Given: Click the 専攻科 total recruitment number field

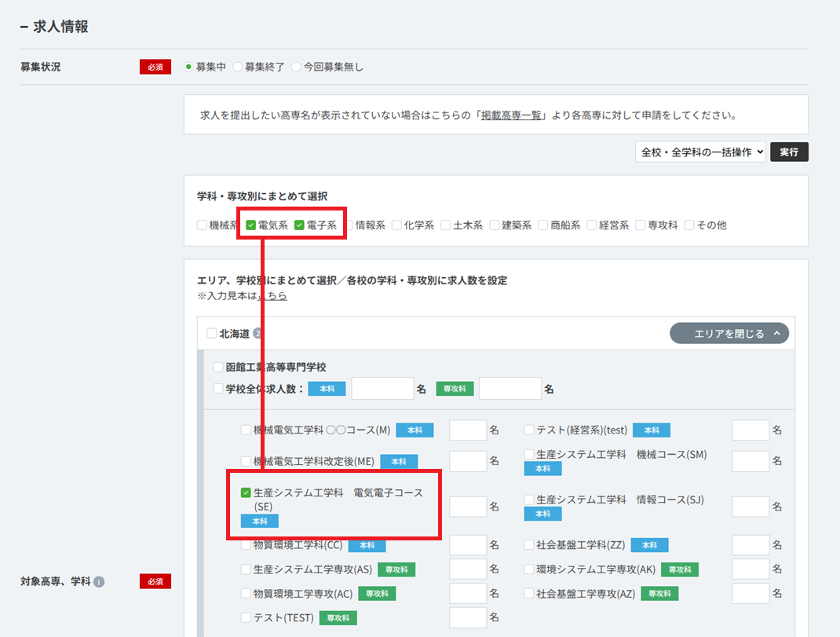Looking at the screenshot, I should coord(510,389).
